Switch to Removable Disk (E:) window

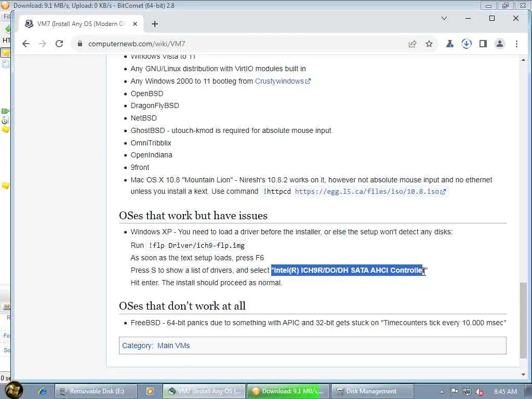[96, 391]
